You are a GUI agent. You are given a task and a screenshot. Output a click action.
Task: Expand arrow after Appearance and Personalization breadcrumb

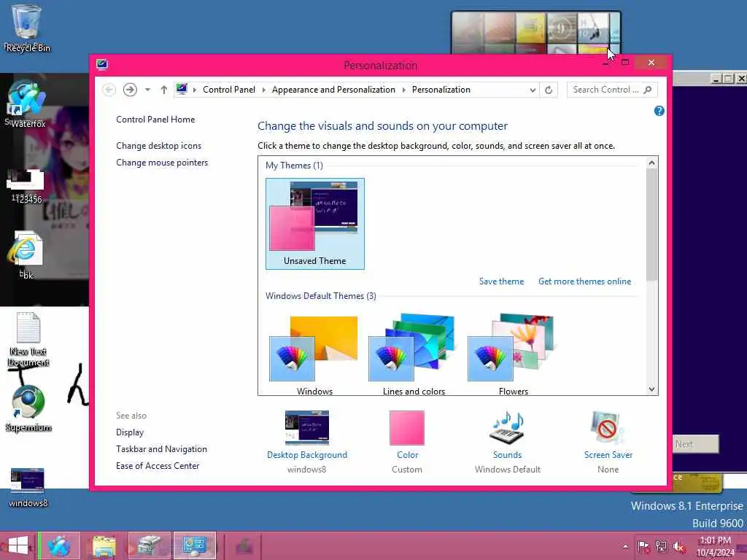pos(403,90)
